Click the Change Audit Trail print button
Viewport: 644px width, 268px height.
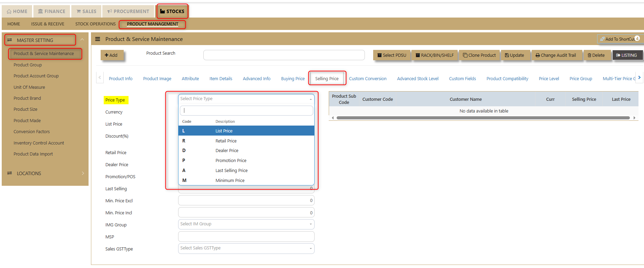click(556, 55)
